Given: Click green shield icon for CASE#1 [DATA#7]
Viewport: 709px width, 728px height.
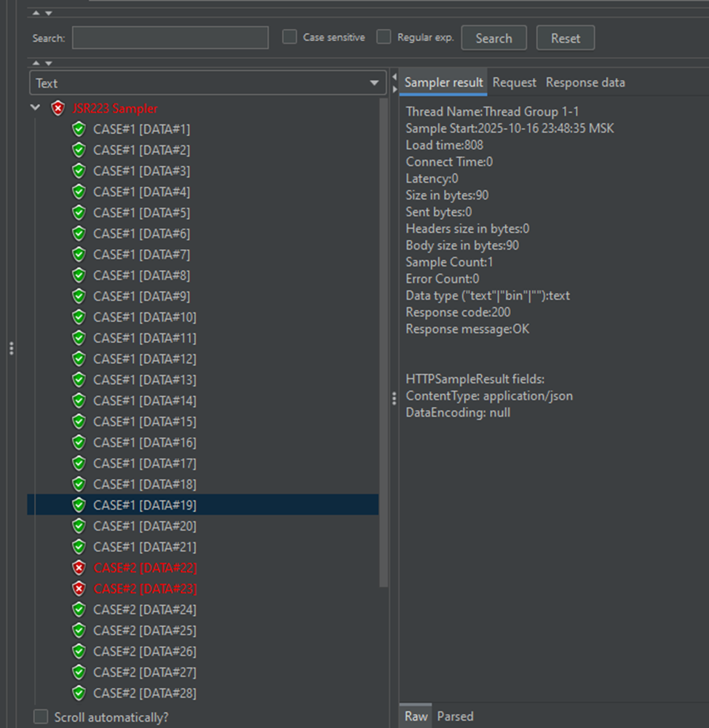Looking at the screenshot, I should (79, 255).
